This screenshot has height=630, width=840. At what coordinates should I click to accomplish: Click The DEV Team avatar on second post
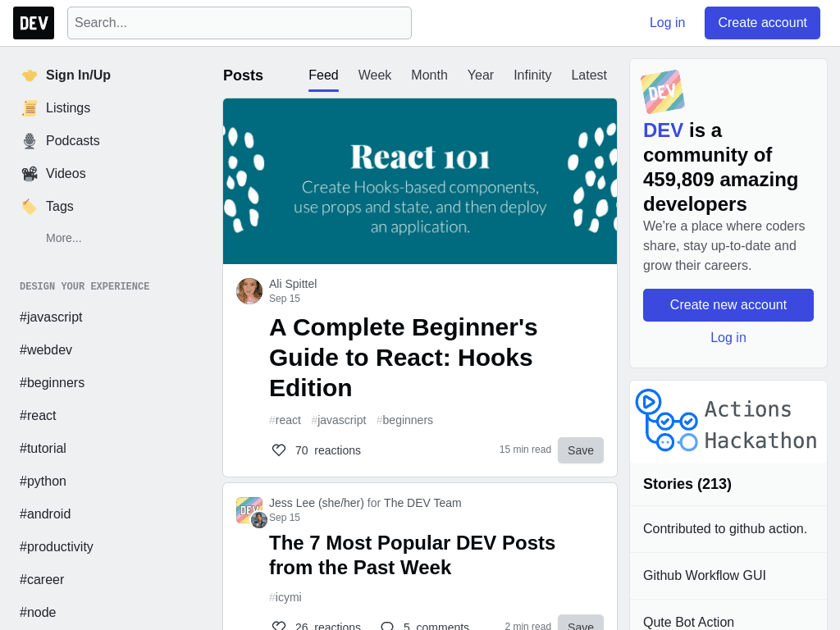[249, 510]
